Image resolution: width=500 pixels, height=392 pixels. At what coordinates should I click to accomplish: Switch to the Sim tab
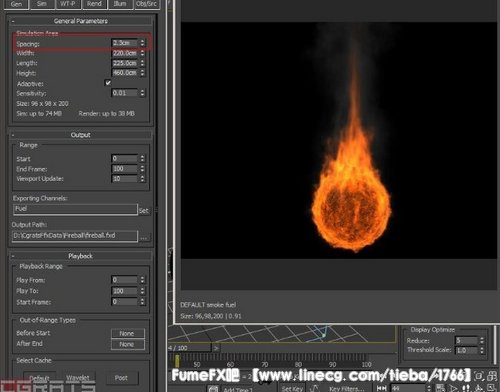point(41,4)
